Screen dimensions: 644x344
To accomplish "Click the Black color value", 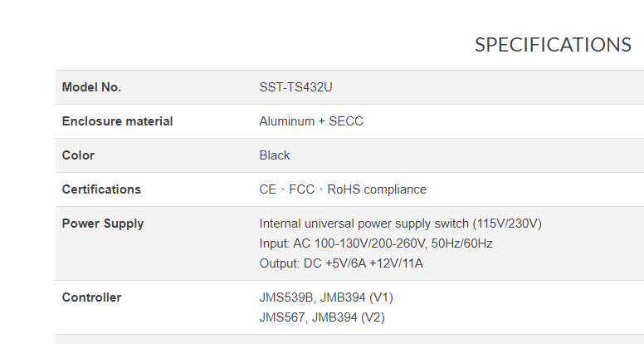I will pos(275,155).
